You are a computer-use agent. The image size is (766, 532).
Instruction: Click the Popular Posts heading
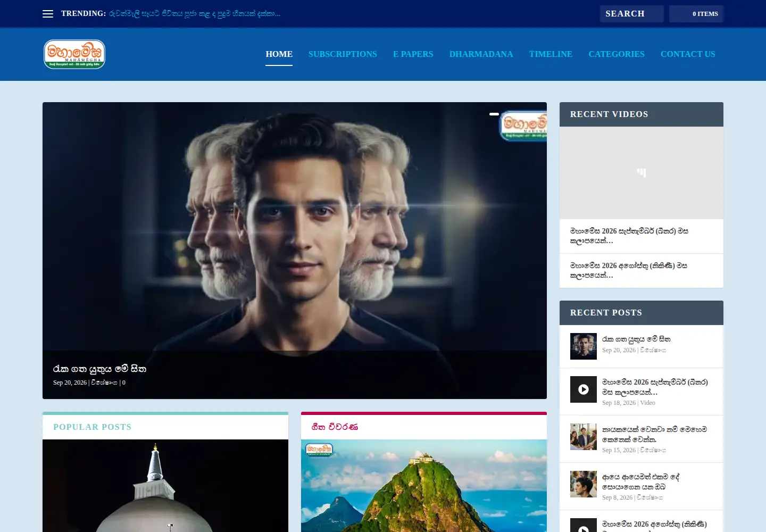pyautogui.click(x=92, y=427)
